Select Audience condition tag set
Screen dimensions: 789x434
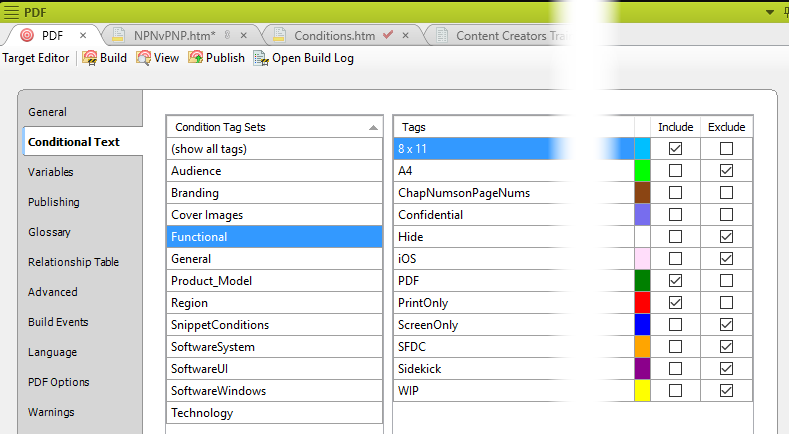tap(196, 171)
